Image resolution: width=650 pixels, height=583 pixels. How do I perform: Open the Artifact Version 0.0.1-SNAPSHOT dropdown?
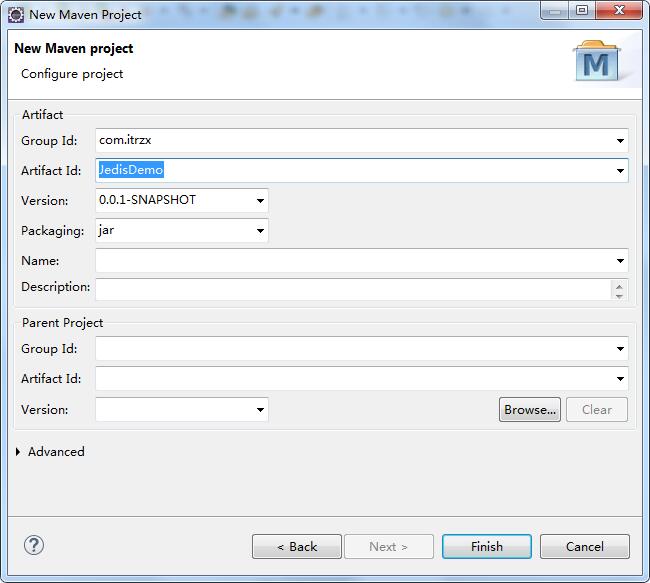tap(260, 201)
